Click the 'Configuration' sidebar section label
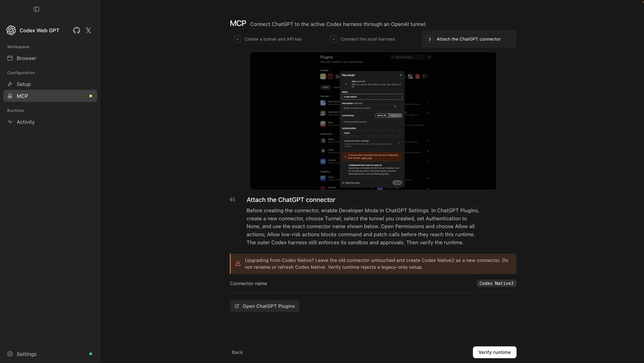Viewport: 644px width, 363px height. 21,73
